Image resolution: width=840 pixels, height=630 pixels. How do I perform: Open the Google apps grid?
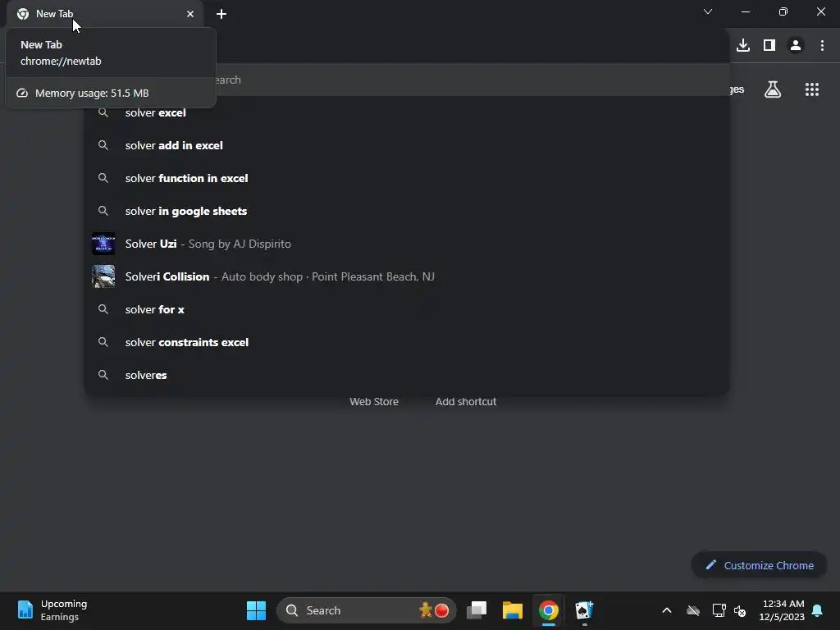[x=812, y=89]
